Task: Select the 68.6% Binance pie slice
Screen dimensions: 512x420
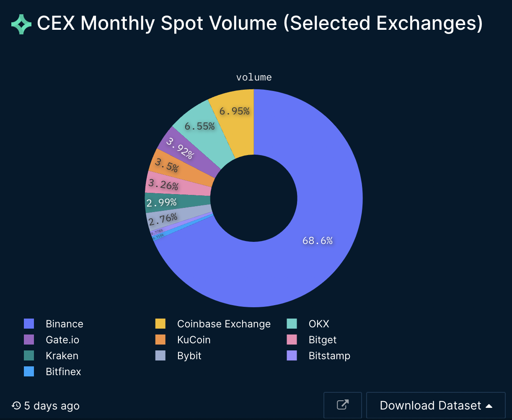Action: point(318,241)
